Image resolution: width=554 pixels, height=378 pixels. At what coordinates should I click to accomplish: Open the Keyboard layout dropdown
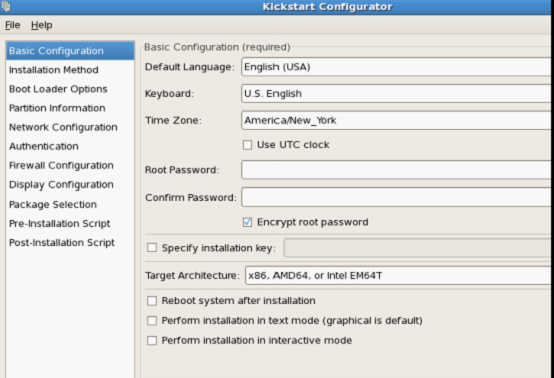tap(397, 94)
